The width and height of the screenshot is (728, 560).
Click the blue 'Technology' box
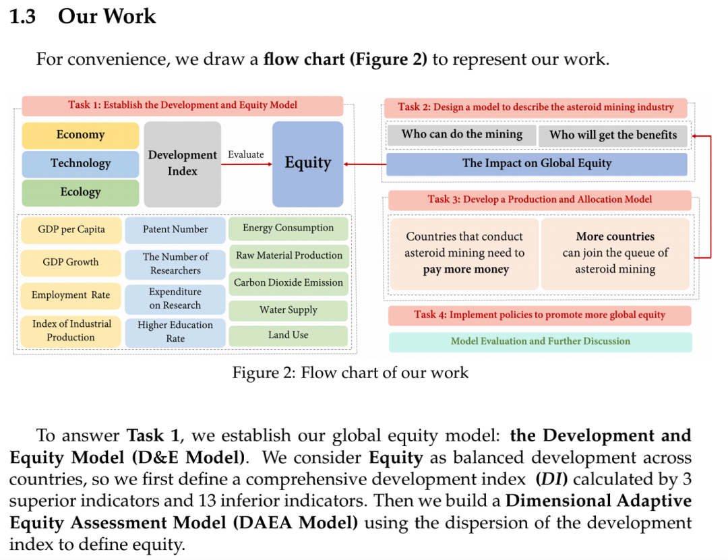[80, 164]
